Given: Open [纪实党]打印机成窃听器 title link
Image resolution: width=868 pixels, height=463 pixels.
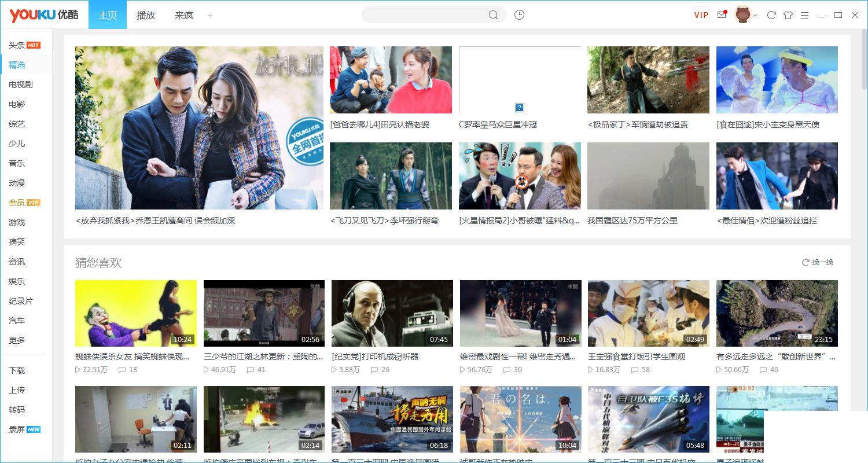Looking at the screenshot, I should coord(375,357).
